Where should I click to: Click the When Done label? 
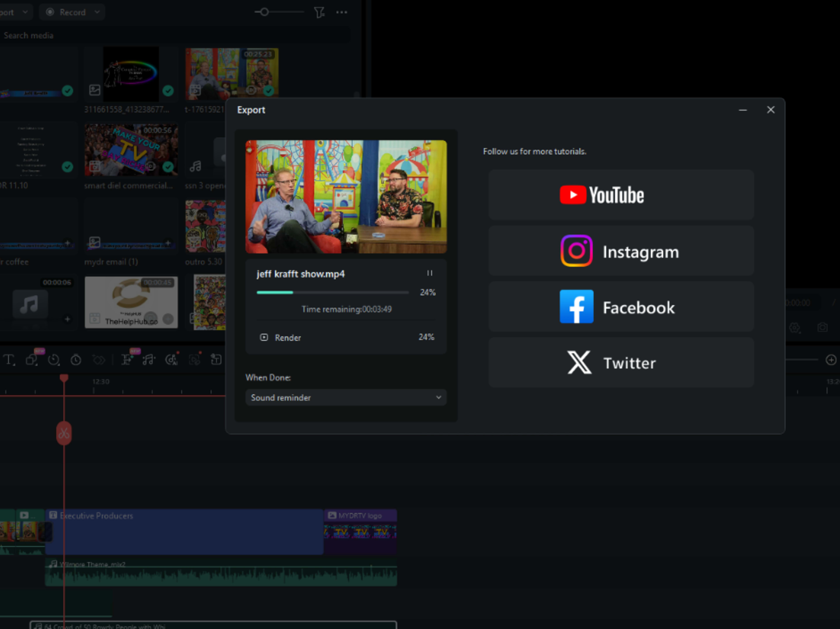[x=268, y=378]
